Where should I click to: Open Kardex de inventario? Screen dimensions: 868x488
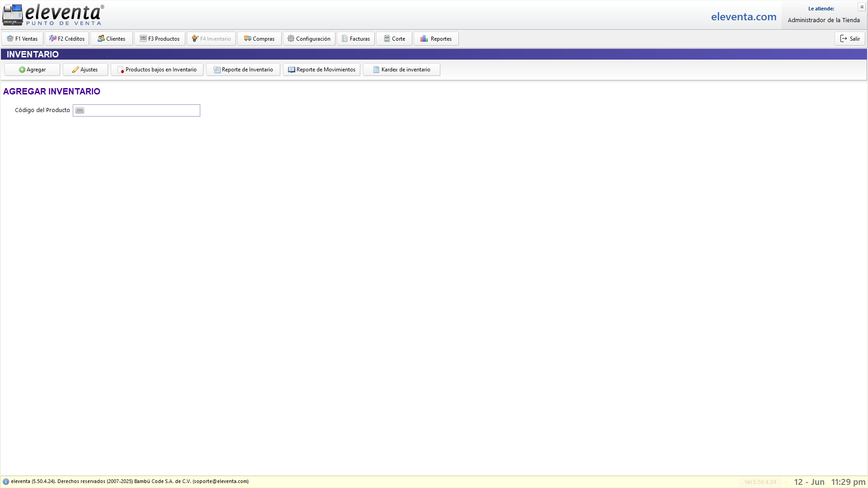[401, 70]
